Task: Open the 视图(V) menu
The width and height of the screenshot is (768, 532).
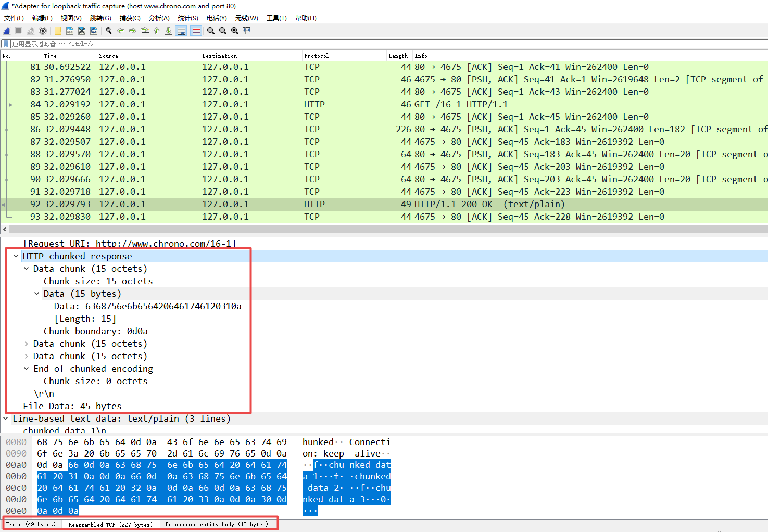Action: (71, 18)
